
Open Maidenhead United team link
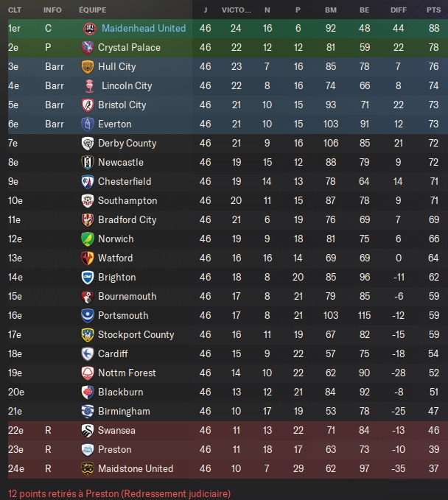tap(144, 29)
